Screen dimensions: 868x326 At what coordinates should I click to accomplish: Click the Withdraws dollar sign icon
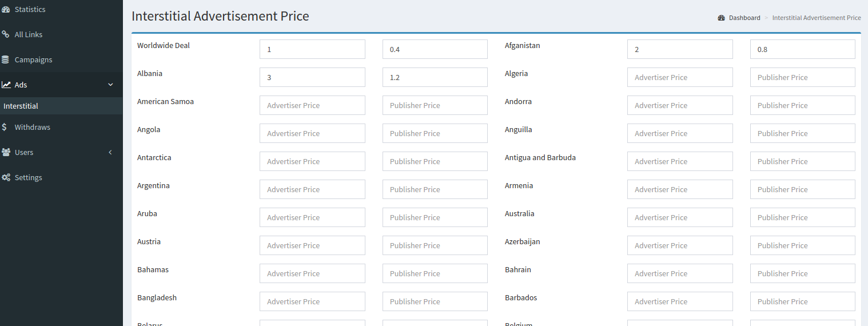click(x=5, y=128)
